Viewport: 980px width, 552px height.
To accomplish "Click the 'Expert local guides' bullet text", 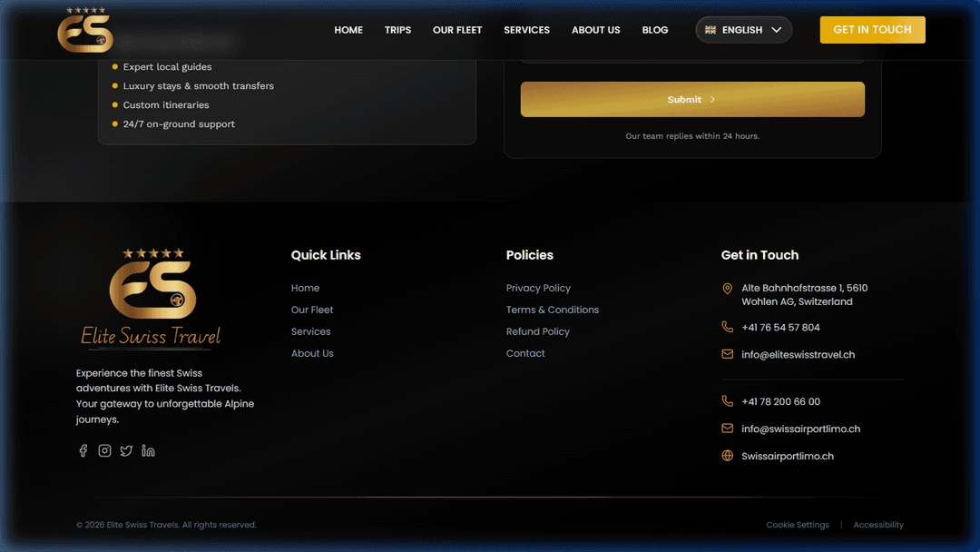I will [167, 67].
